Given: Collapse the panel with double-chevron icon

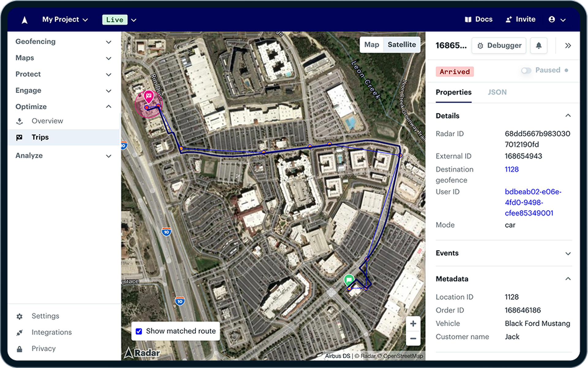Looking at the screenshot, I should (568, 46).
